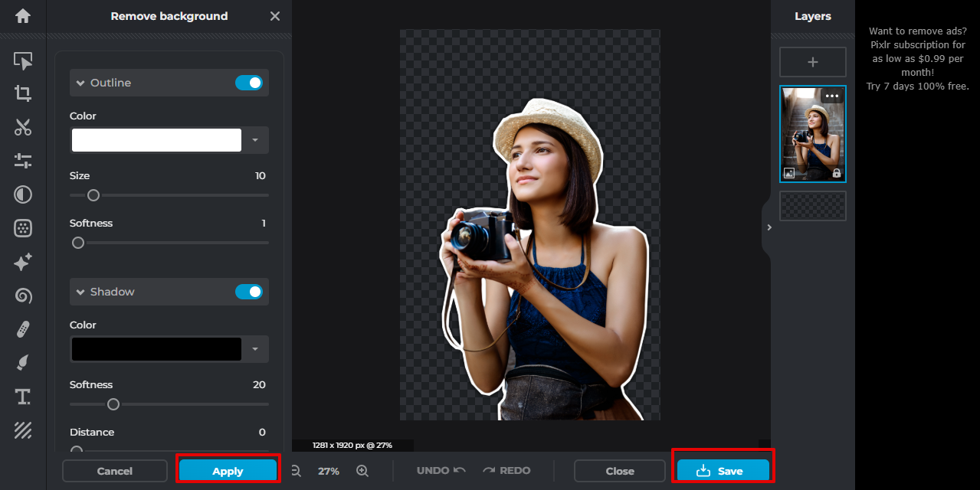Screen dimensions: 980x490
Task: Open the layer's three-dot options
Action: (832, 96)
